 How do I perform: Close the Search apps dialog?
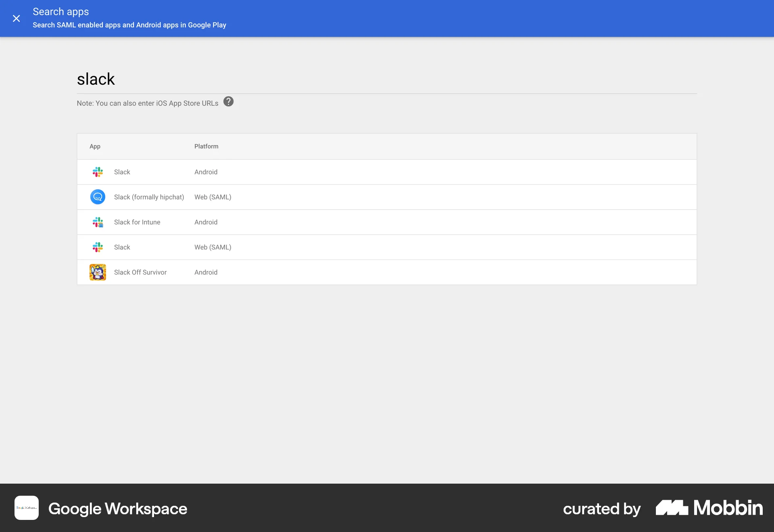click(16, 19)
